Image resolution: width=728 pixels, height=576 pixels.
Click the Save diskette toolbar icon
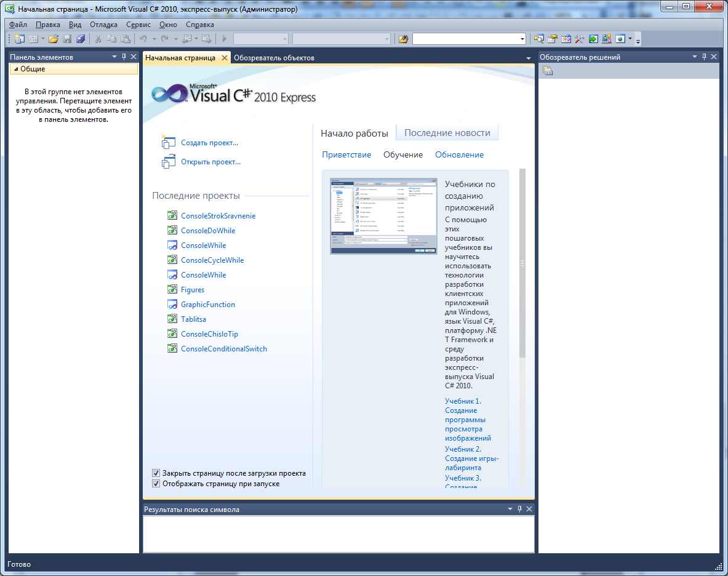(x=67, y=39)
